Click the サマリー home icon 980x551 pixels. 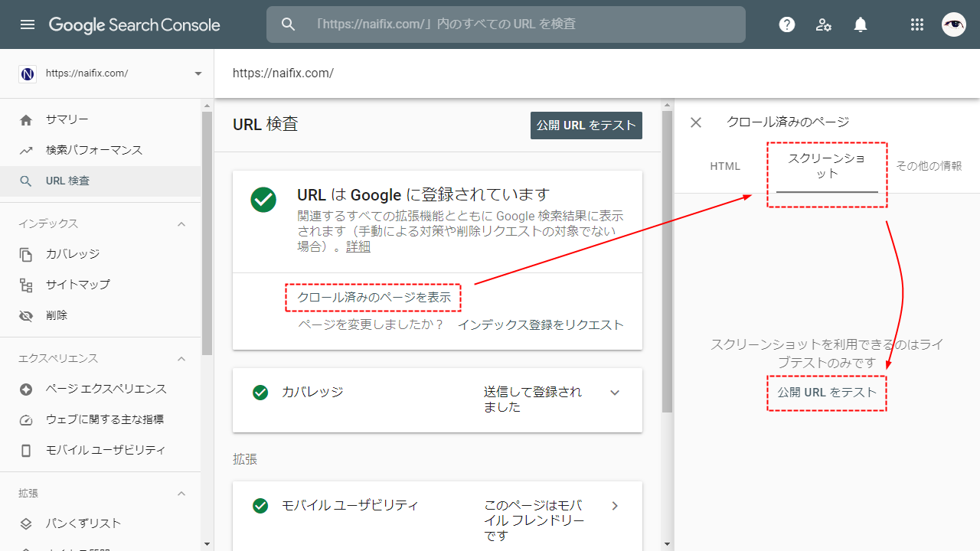[26, 119]
